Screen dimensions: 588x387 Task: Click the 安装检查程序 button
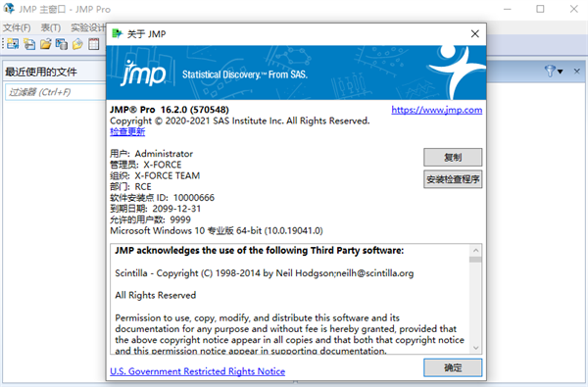tap(453, 179)
